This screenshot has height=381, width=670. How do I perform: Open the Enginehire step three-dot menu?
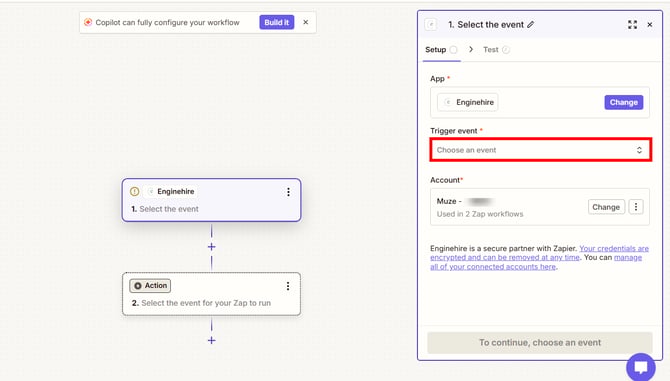(288, 192)
